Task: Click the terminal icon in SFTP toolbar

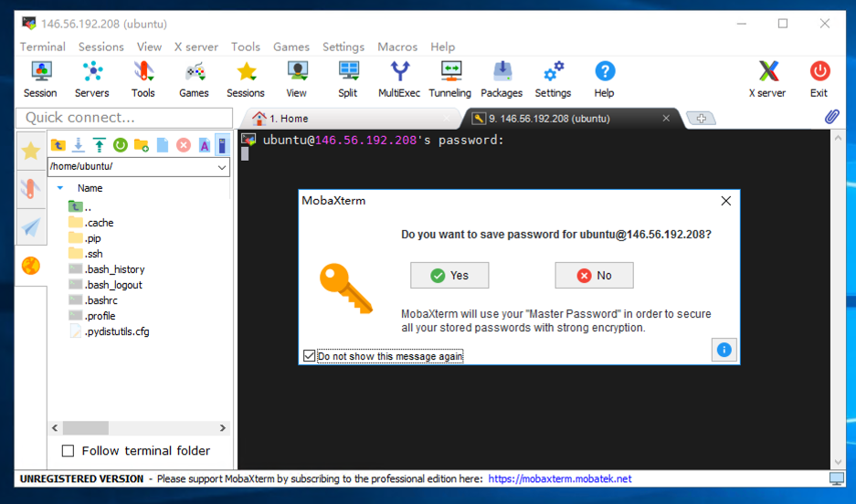Action: (x=222, y=145)
